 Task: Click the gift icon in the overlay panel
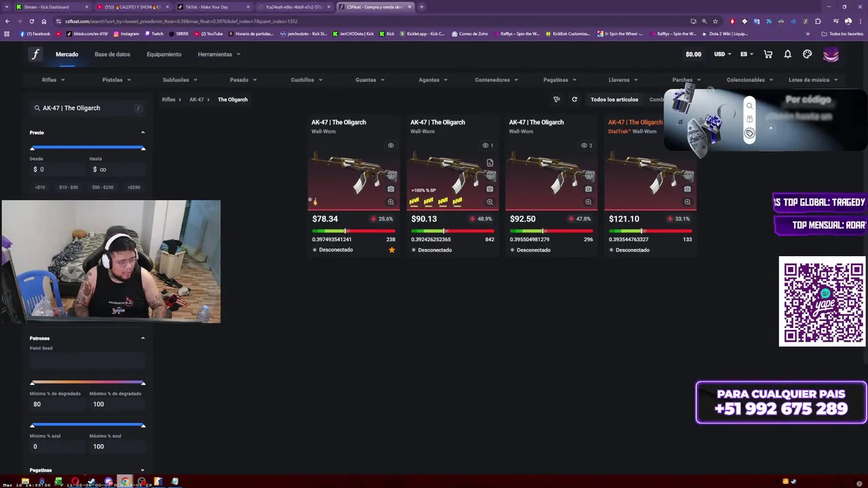(x=749, y=119)
